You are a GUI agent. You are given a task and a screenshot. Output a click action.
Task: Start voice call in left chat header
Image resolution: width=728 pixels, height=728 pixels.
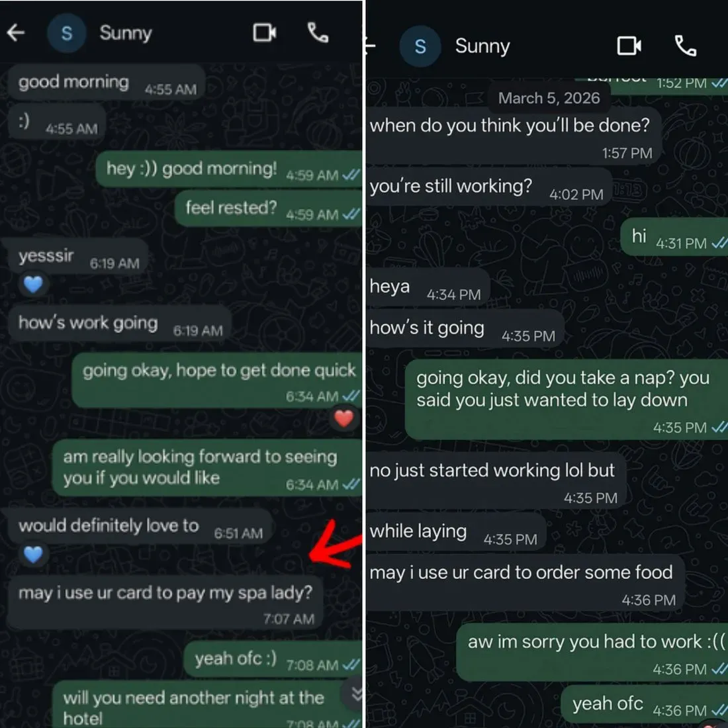(318, 32)
